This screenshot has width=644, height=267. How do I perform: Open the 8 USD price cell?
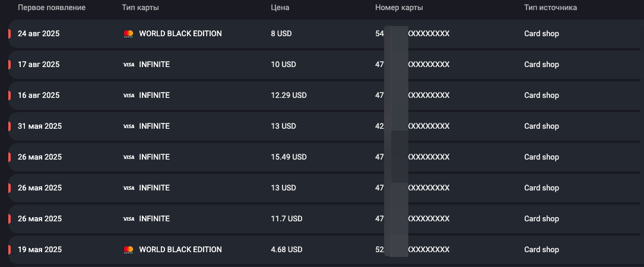281,34
